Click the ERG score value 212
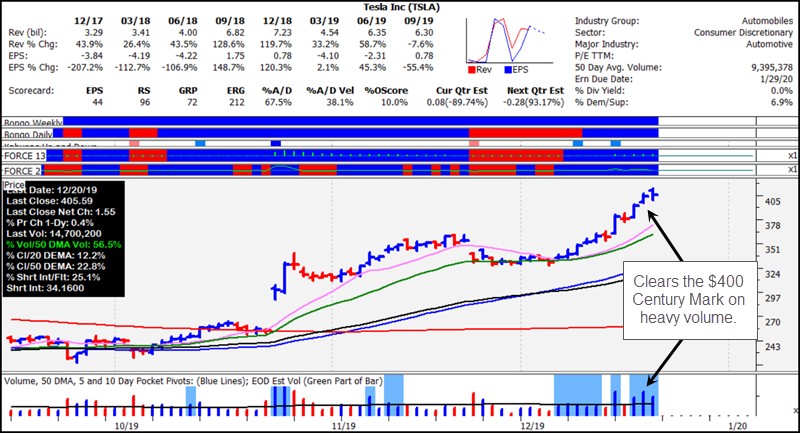 [237, 102]
